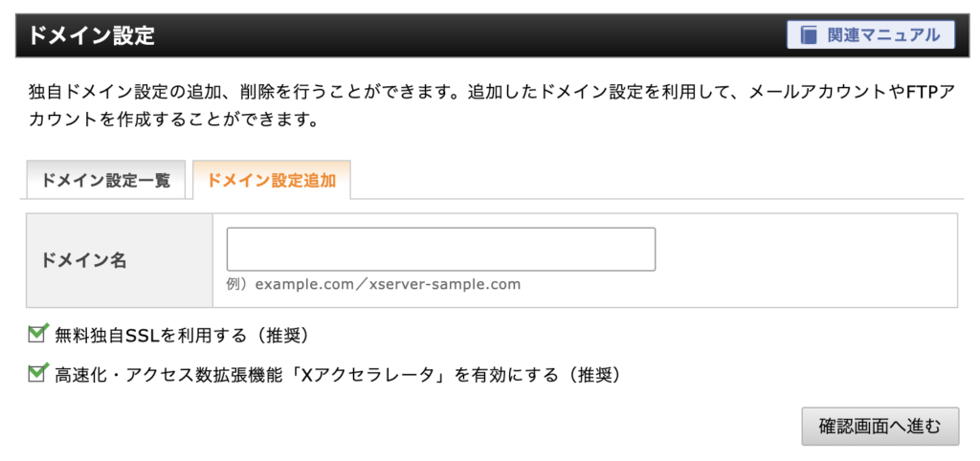Click the black ドメイン設定 title bar
Screen dimensions: 980x461
489,35
